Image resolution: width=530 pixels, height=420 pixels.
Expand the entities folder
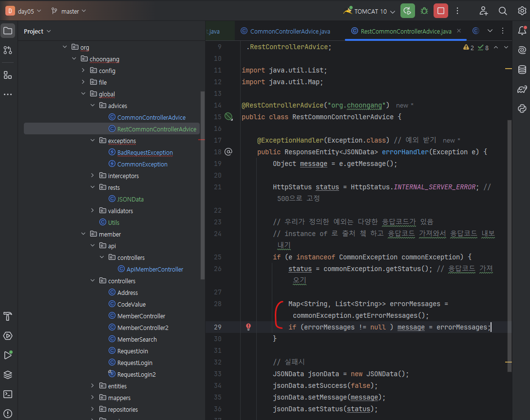click(92, 385)
